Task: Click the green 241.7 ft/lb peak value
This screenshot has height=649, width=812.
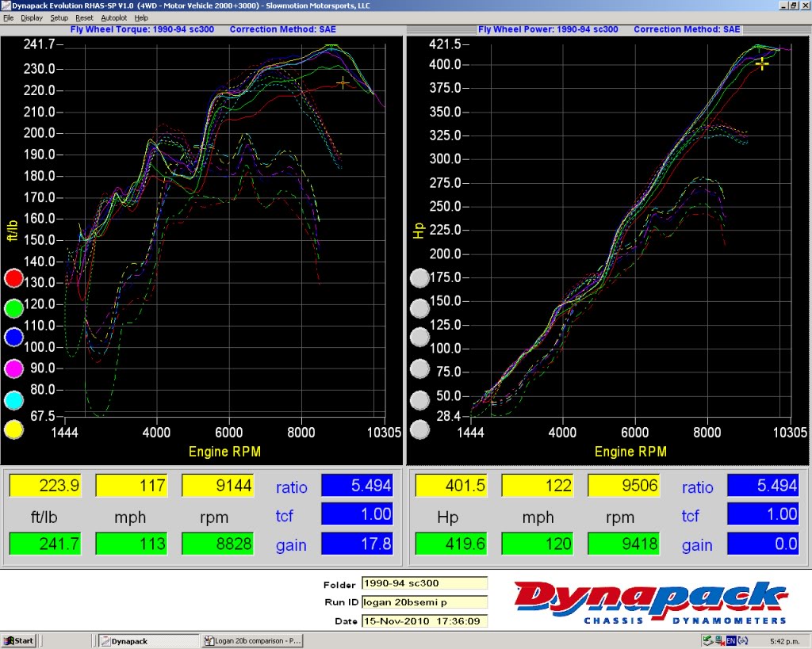Action: point(45,544)
